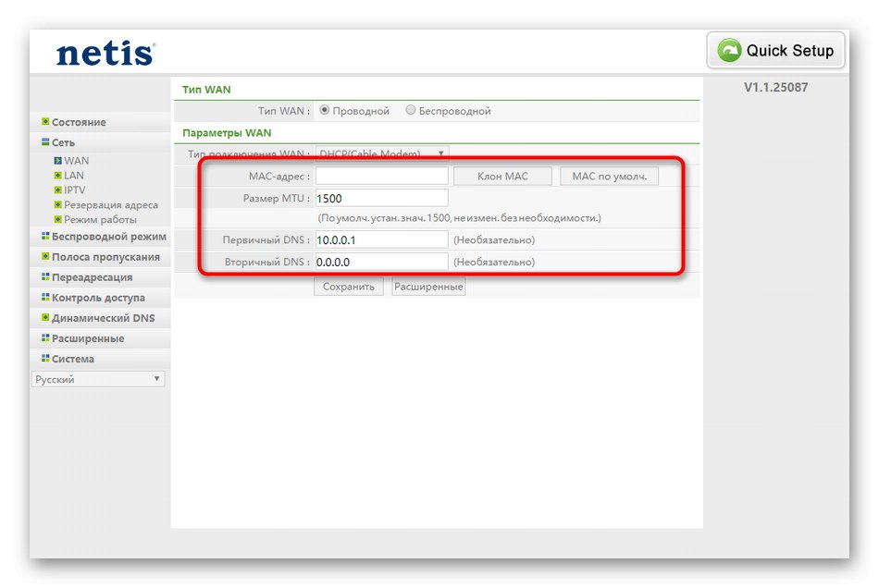Expand the Расширенные sidebar menu
This screenshot has height=588, width=879.
pos(88,338)
